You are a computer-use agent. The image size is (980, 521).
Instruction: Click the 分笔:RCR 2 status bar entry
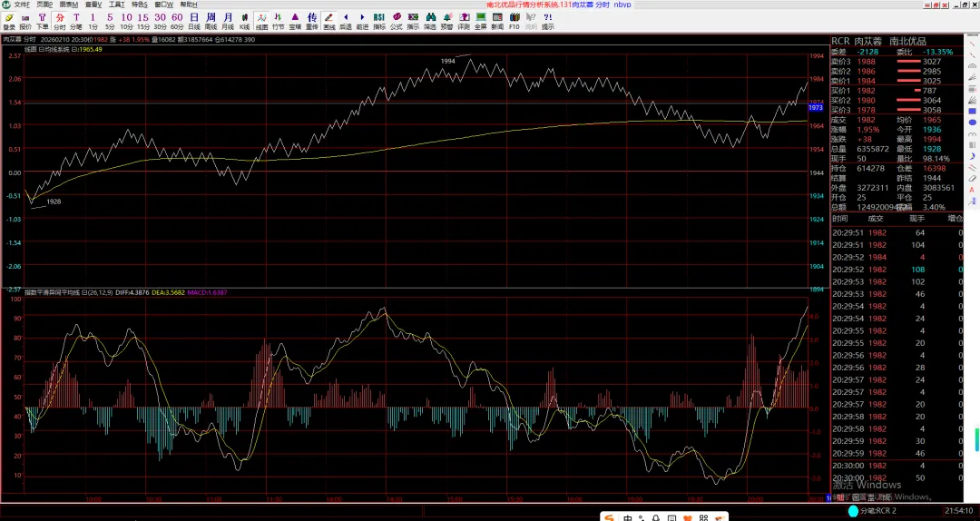[877, 511]
